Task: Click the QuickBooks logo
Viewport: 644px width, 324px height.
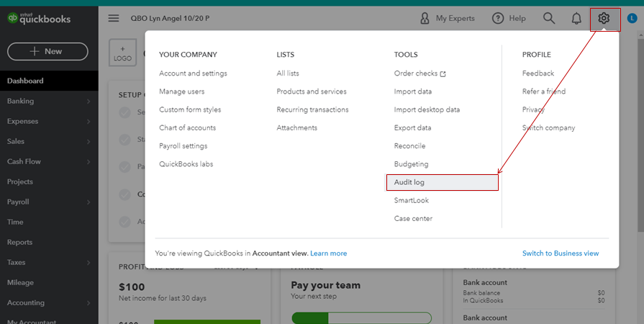Action: 39,18
